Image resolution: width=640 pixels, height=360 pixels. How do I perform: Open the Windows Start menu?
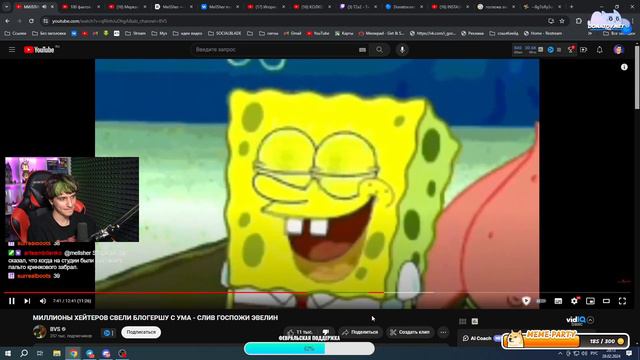(8, 353)
